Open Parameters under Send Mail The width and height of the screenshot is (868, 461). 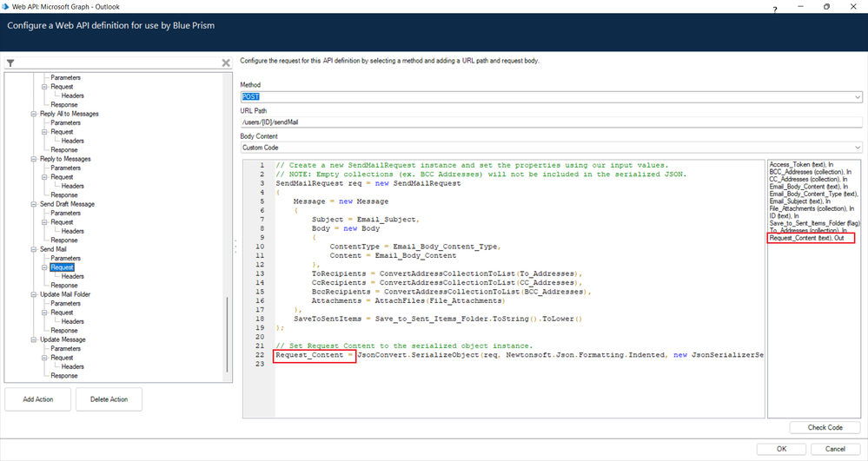[x=65, y=259]
